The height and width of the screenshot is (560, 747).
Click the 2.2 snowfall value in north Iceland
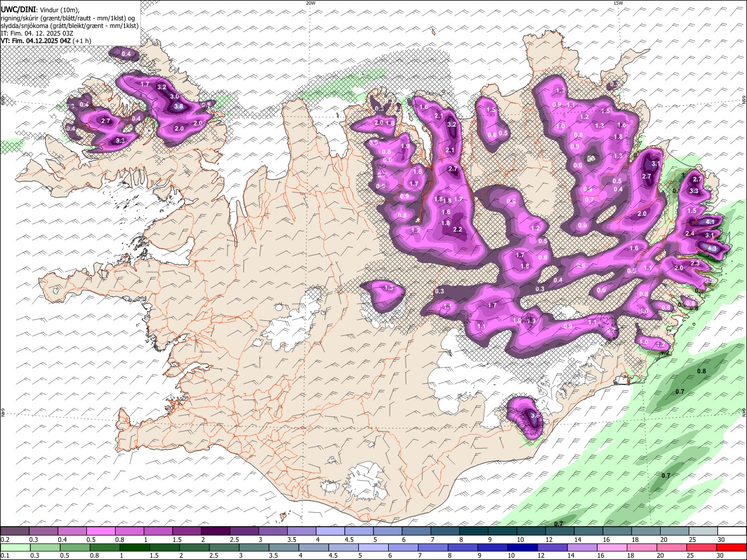point(458,230)
